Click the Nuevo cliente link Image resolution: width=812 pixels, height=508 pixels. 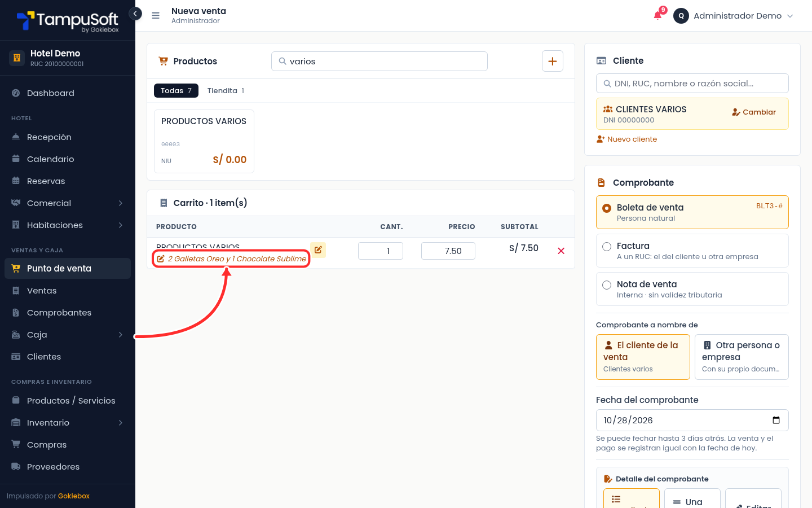(626, 139)
